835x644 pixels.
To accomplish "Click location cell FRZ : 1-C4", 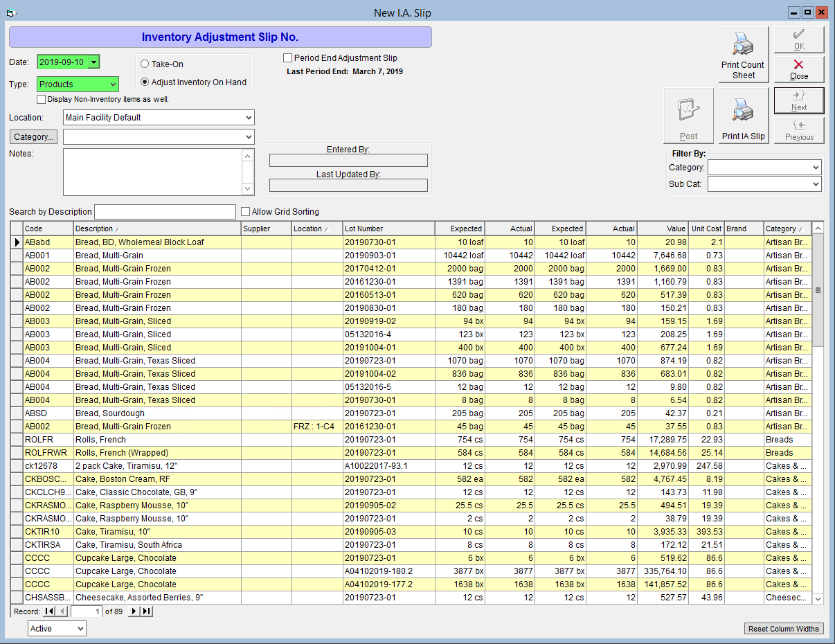I will (x=317, y=427).
